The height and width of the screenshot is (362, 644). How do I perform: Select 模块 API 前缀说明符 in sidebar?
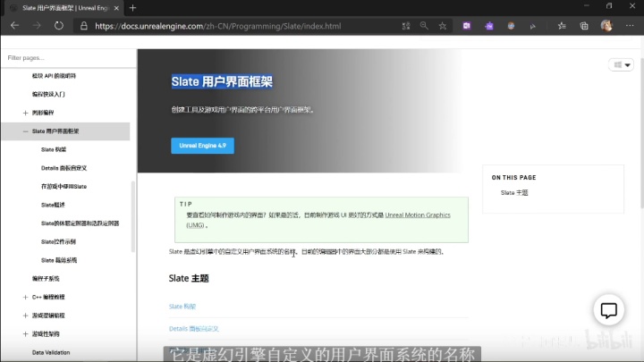[54, 76]
